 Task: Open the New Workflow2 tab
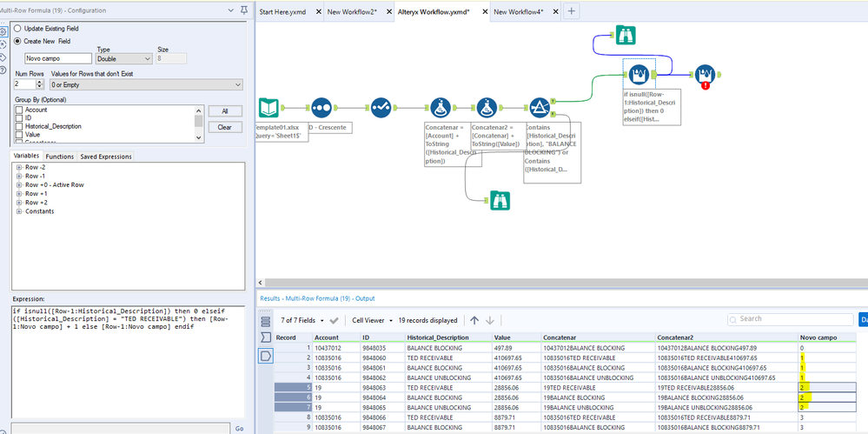coord(351,12)
